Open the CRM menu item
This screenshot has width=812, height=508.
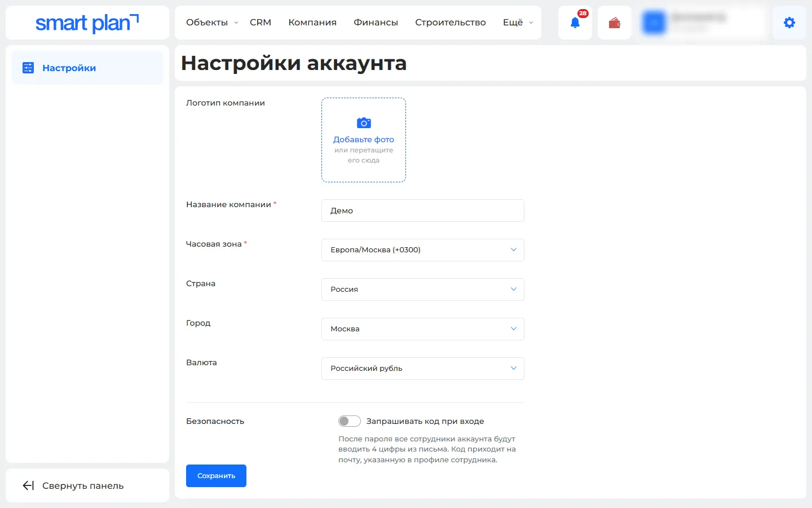261,23
